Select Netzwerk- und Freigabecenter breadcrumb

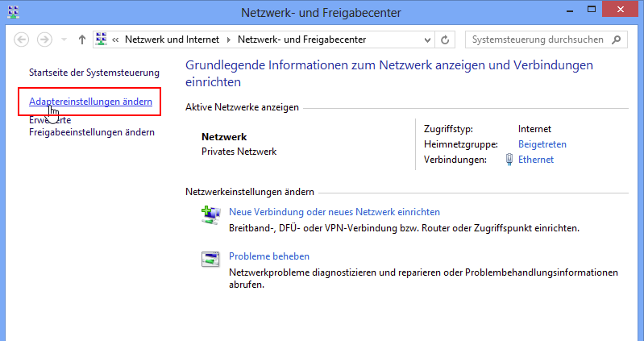301,40
